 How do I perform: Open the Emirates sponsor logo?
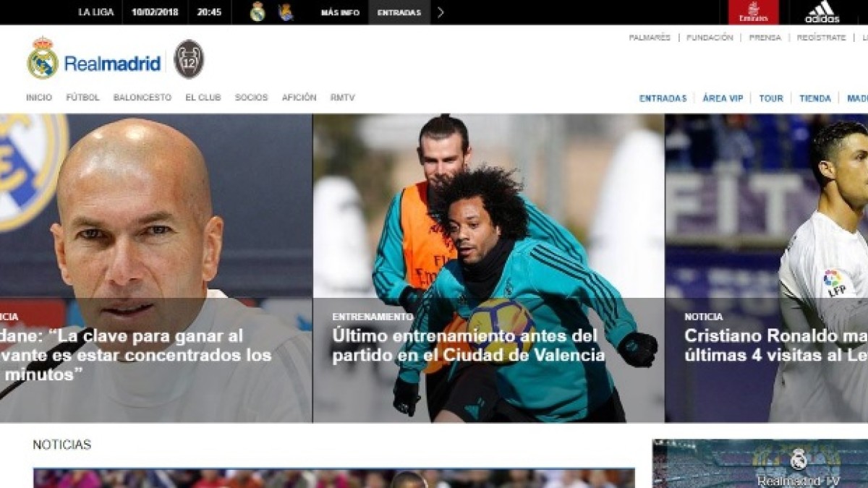(x=754, y=12)
